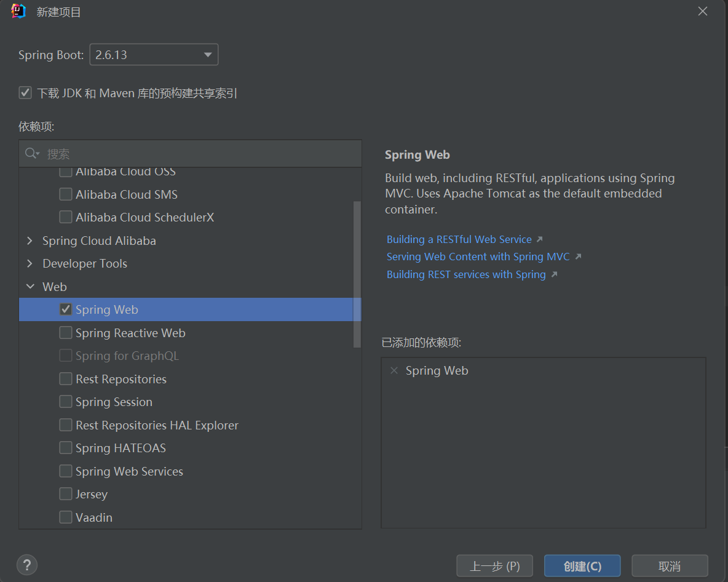The height and width of the screenshot is (582, 728).
Task: Enable the Spring Session dependency
Action: (x=66, y=402)
